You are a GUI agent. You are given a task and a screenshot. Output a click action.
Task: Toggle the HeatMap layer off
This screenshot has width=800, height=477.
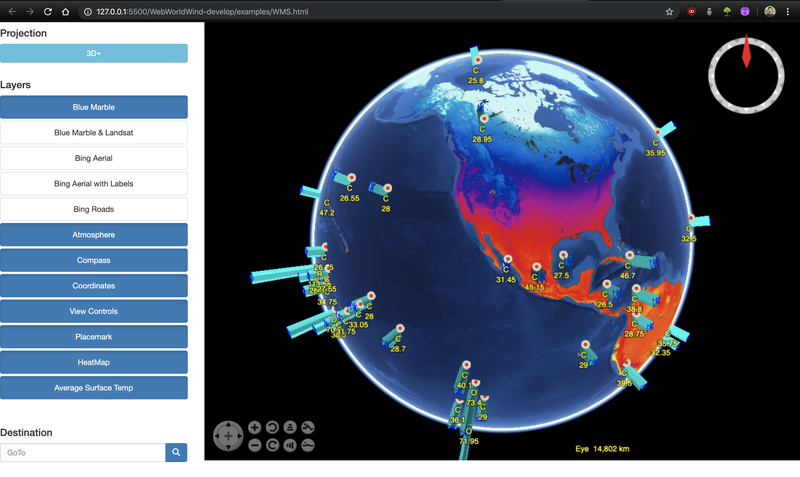tap(94, 362)
